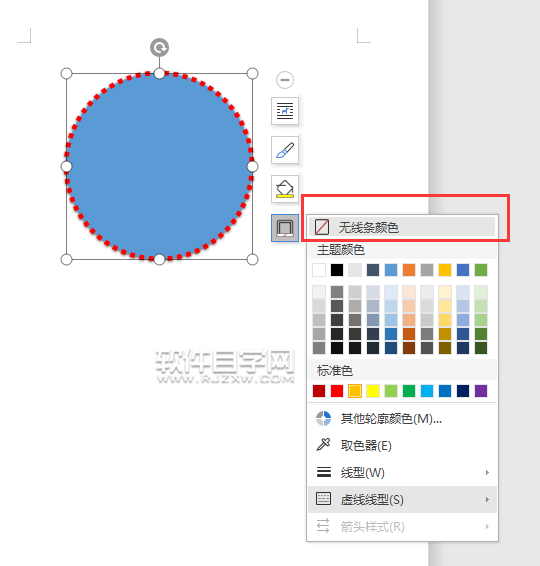Select the yellow standard color swatch
This screenshot has width=540, height=566.
373,391
